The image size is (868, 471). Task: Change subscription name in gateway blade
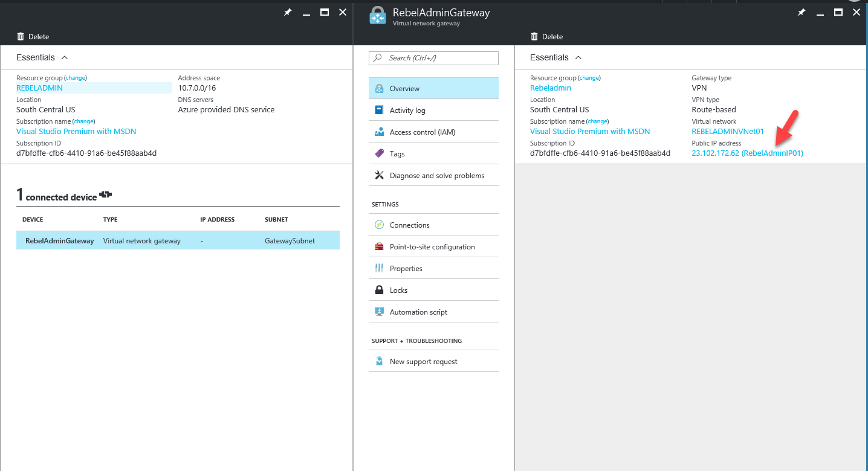coord(598,121)
